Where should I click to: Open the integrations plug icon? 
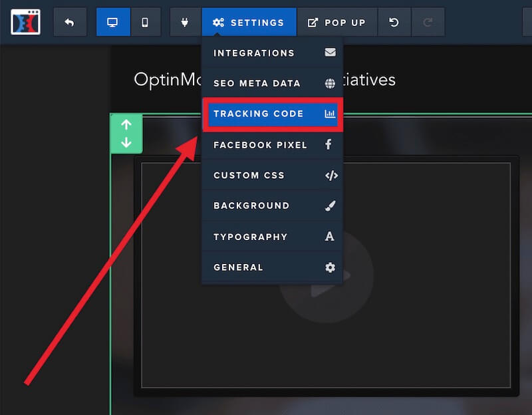click(185, 22)
